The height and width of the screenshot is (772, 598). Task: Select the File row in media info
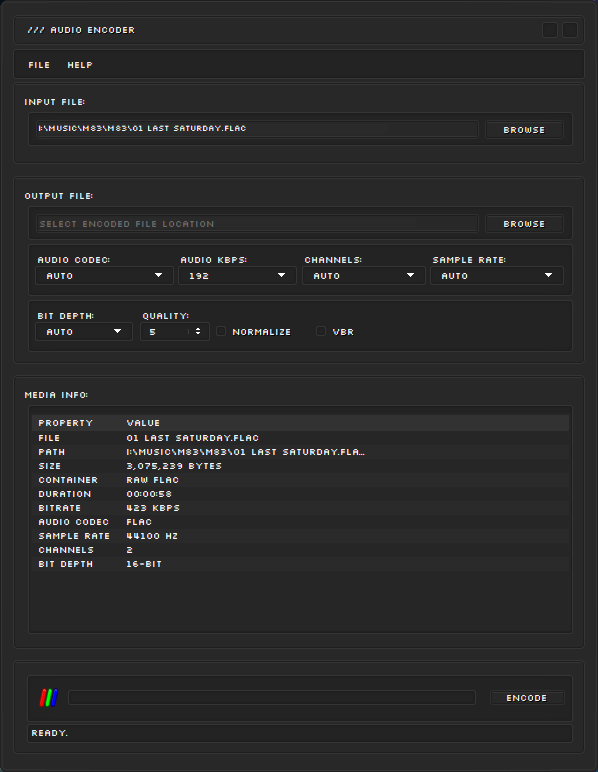pos(301,438)
